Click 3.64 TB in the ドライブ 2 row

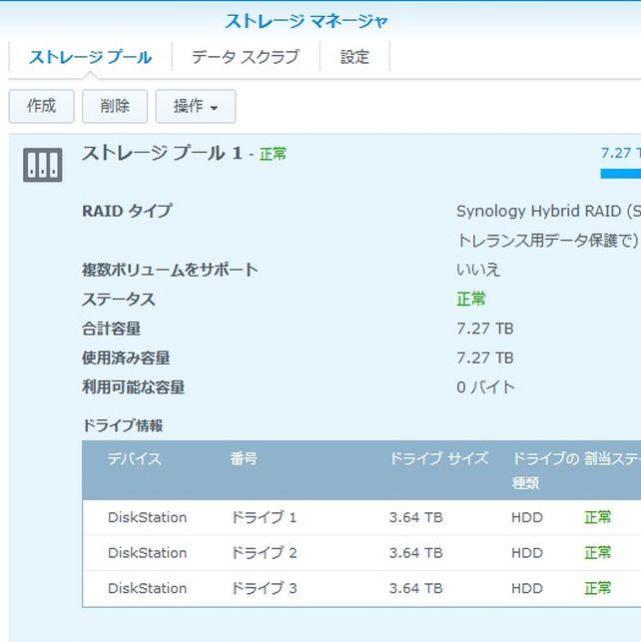416,553
